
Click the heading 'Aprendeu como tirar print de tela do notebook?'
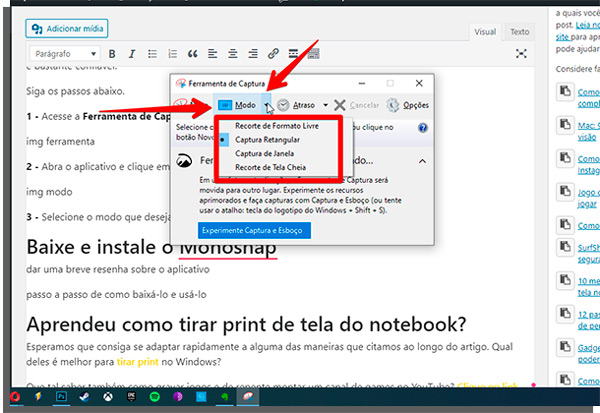pos(246,325)
